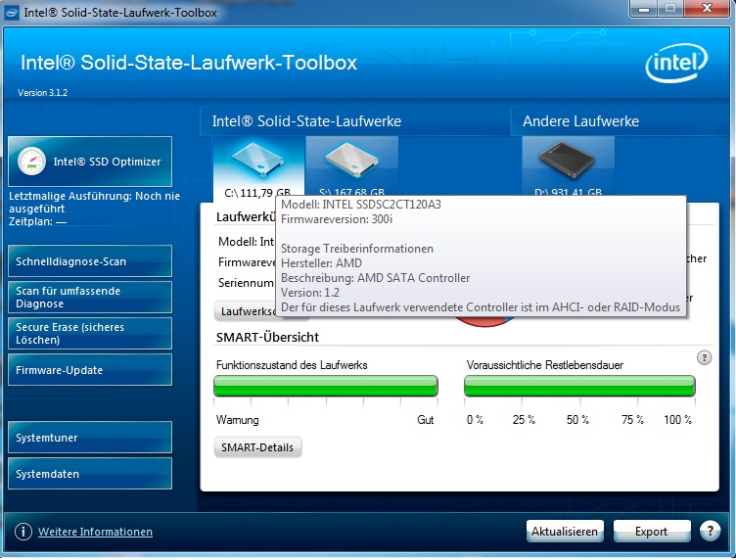Open the Intel SSD Optimizer tool
736x560 pixels.
pos(90,162)
